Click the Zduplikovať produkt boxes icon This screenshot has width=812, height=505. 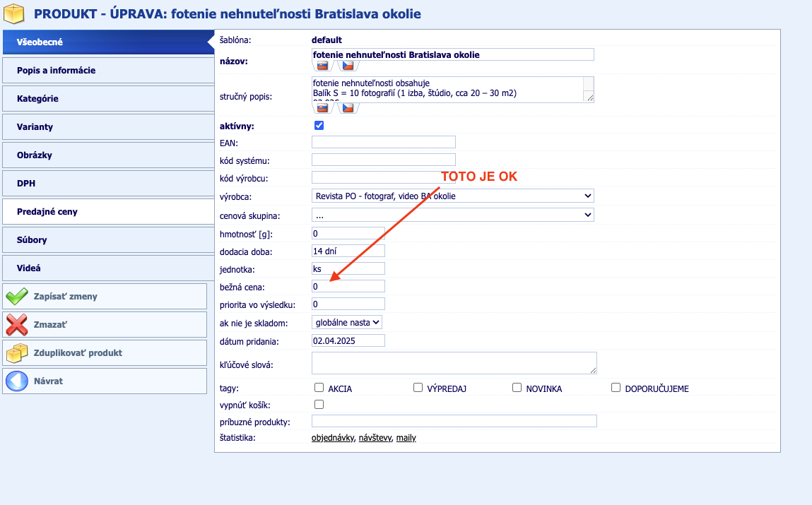(17, 352)
